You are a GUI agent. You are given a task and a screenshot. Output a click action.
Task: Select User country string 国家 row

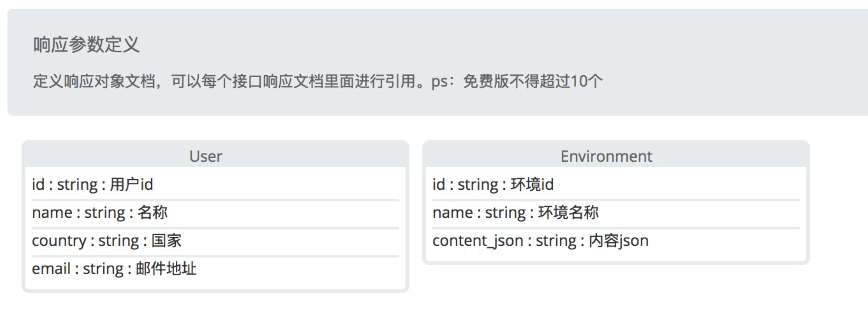click(x=215, y=240)
